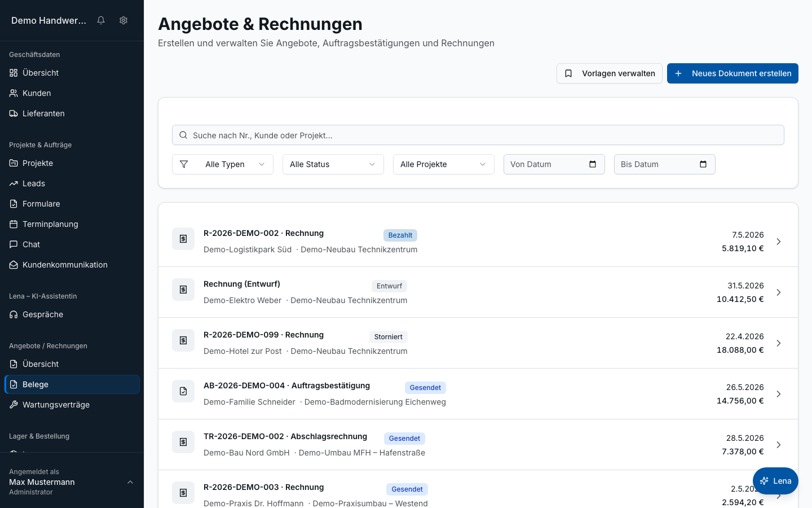Image resolution: width=812 pixels, height=508 pixels.
Task: Click the Übersicht dashboard icon under Geschäftsdaten
Action: [x=14, y=73]
